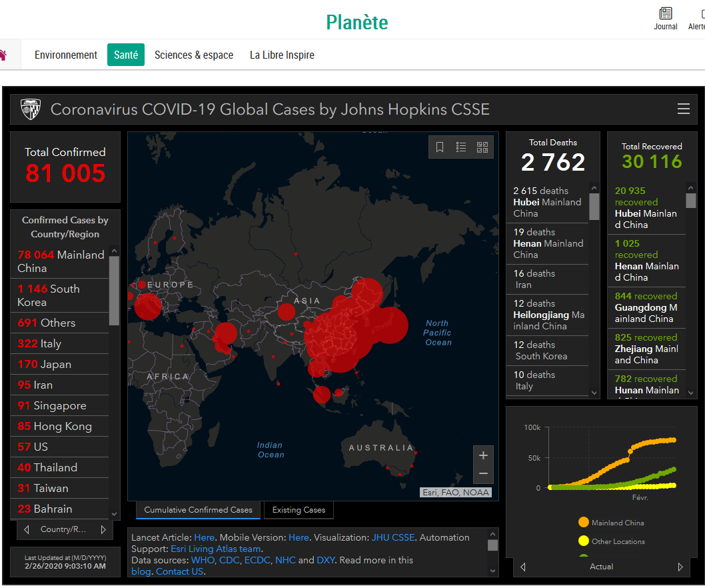Click the Total Recovered list scrollbar thumb
Viewport: 705px width, 588px height.
tap(690, 201)
